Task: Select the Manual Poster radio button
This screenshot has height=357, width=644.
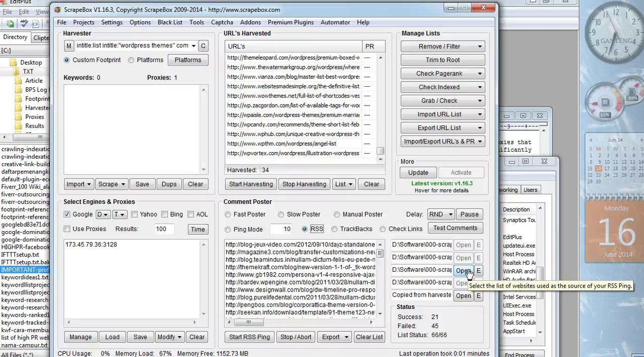Action: pyautogui.click(x=337, y=214)
